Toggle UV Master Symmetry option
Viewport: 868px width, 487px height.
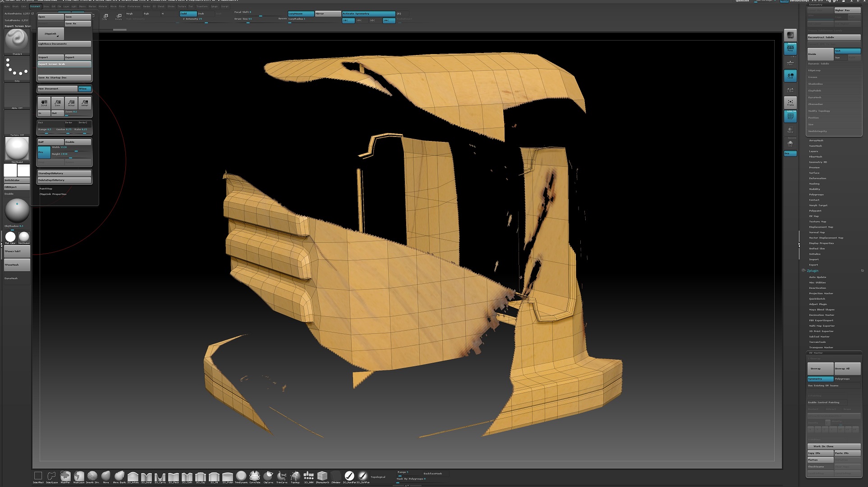click(820, 379)
